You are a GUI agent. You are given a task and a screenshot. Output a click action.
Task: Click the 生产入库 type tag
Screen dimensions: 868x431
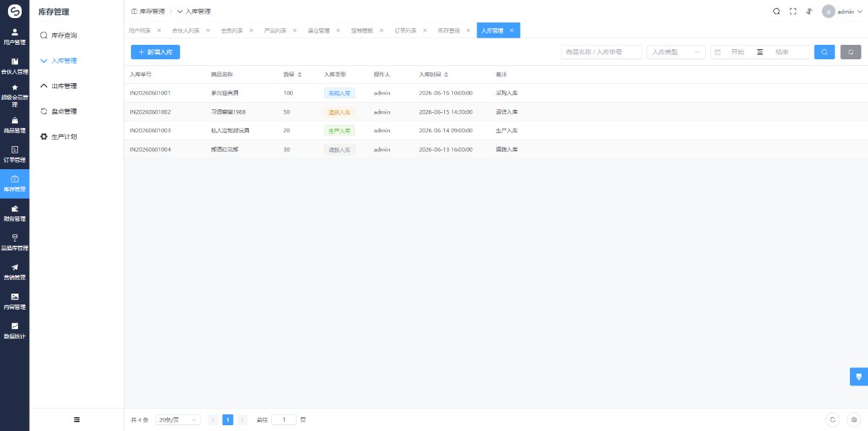(339, 131)
